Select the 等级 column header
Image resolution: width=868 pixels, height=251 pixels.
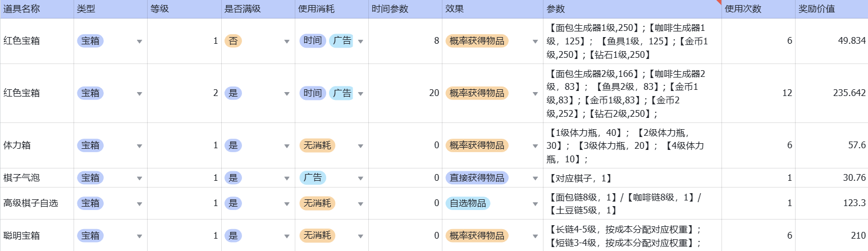click(x=184, y=9)
